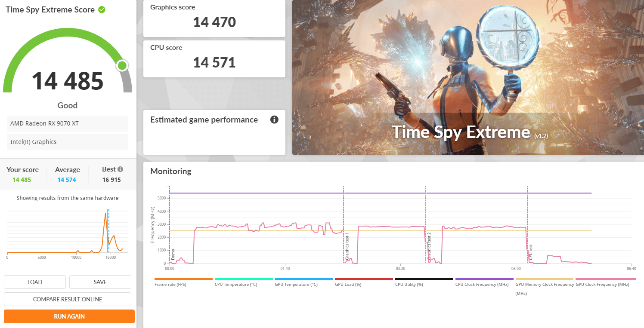Click COMPARE RESULT ONLINE

[x=68, y=299]
